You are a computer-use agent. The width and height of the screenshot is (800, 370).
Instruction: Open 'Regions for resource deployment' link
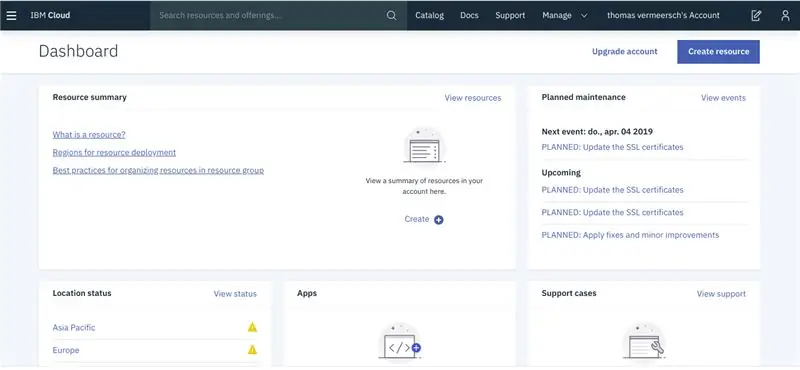click(114, 153)
